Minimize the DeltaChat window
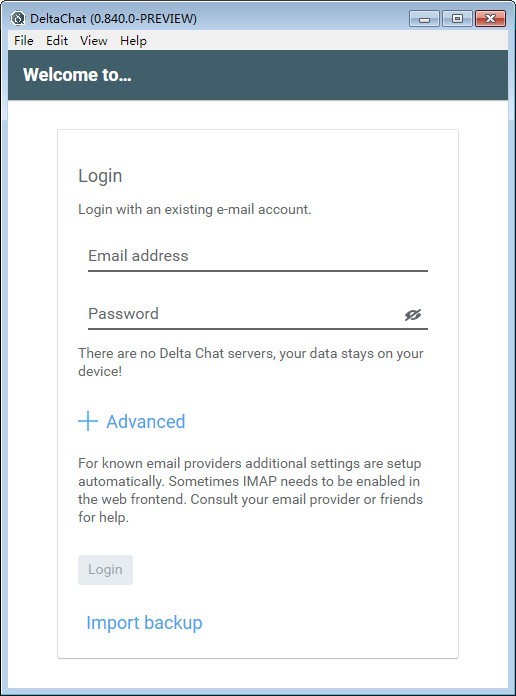516x696 pixels. [424, 19]
